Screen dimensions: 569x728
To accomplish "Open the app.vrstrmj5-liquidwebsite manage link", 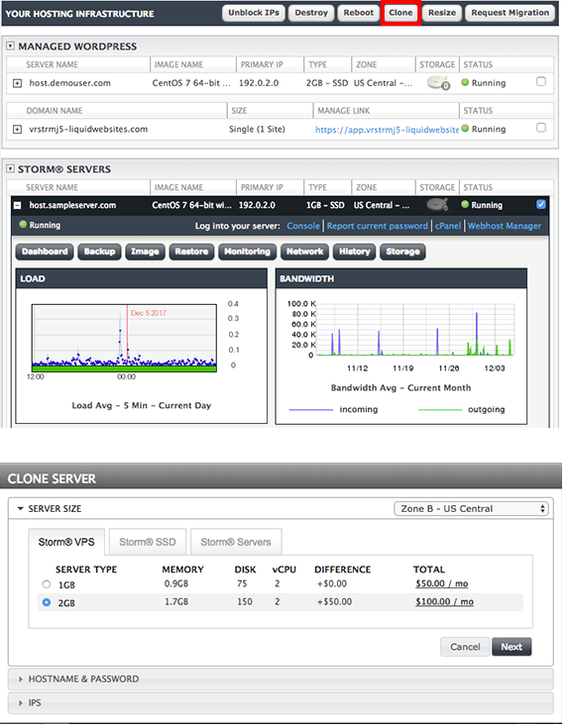I will tap(388, 130).
